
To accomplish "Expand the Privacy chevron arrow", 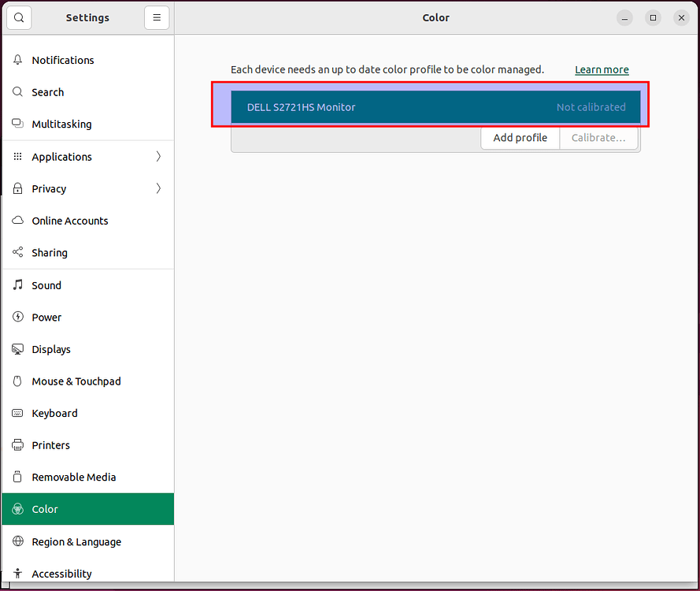I will pos(158,188).
